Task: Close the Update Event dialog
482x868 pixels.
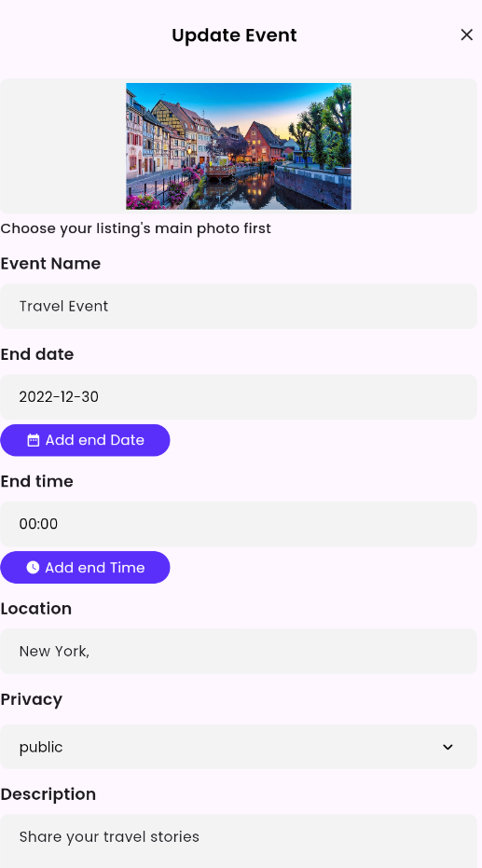Action: coord(466,34)
